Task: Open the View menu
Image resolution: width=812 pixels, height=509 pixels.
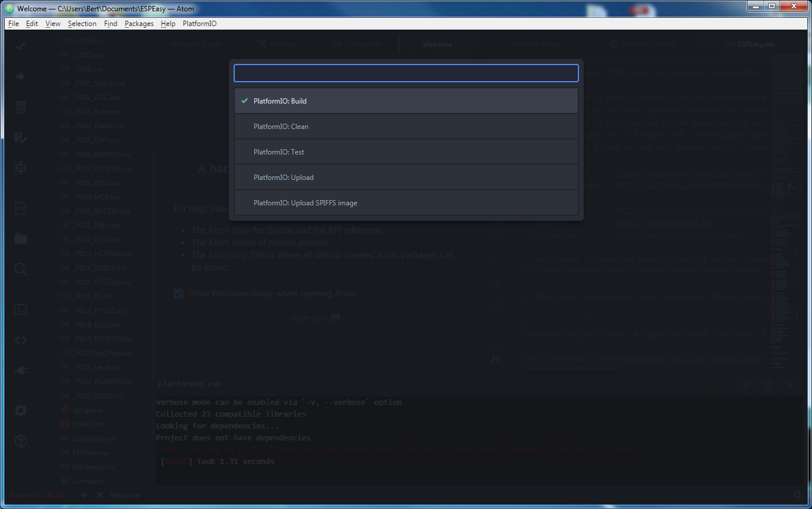Action: point(53,24)
